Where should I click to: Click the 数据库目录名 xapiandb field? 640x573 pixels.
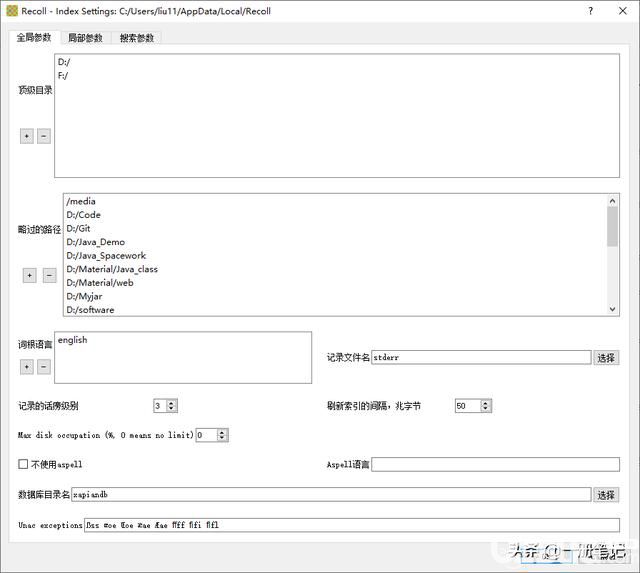[x=331, y=495]
